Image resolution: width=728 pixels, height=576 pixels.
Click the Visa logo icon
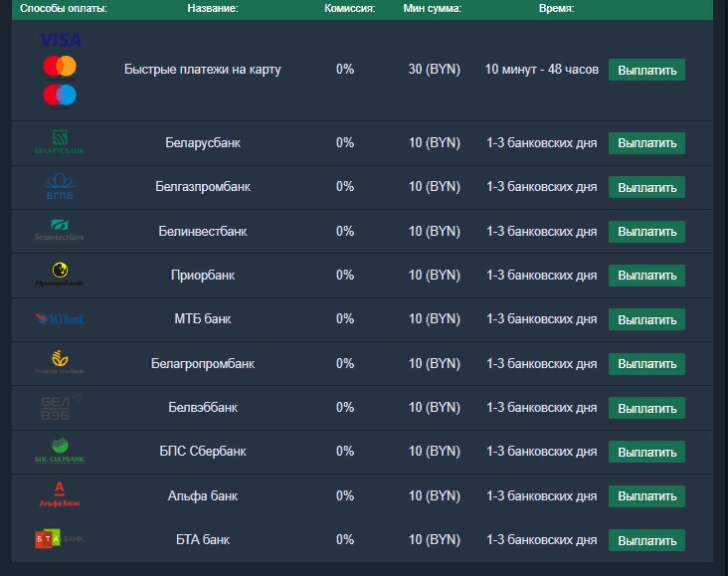(61, 41)
